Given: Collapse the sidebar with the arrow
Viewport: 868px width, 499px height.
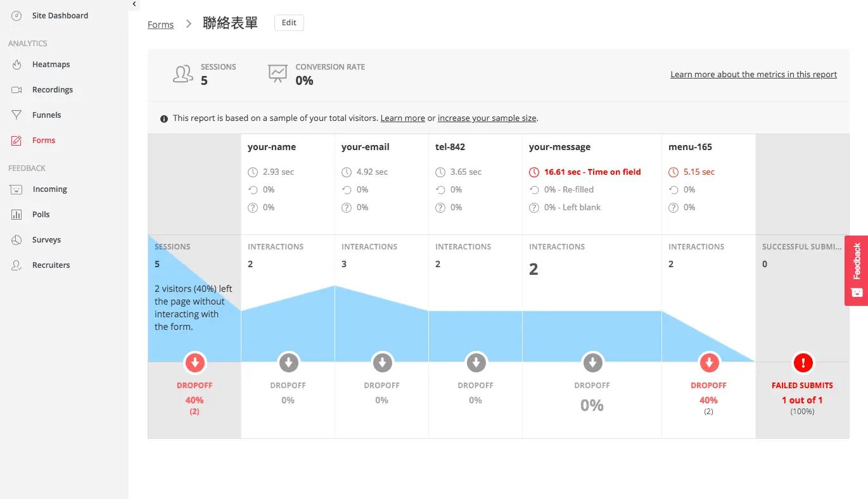Looking at the screenshot, I should [134, 4].
